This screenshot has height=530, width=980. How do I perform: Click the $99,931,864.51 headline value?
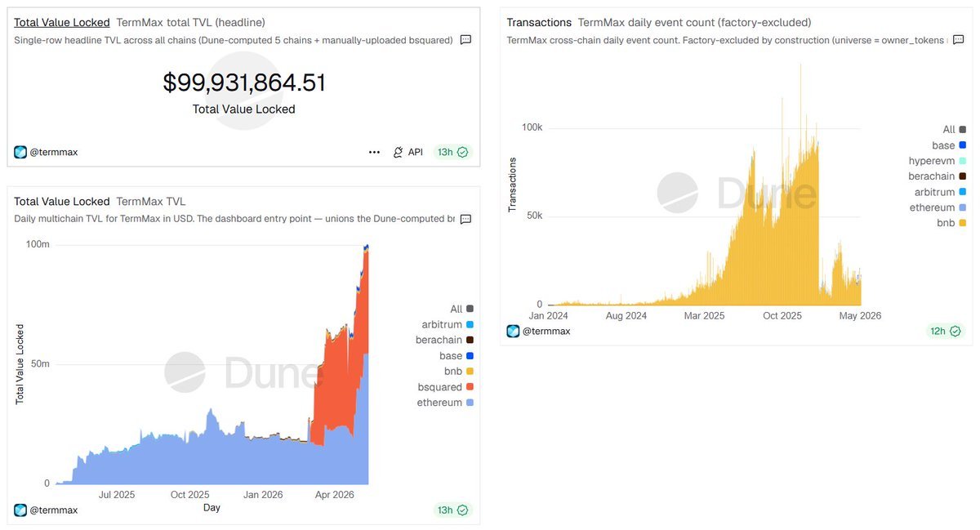(244, 82)
